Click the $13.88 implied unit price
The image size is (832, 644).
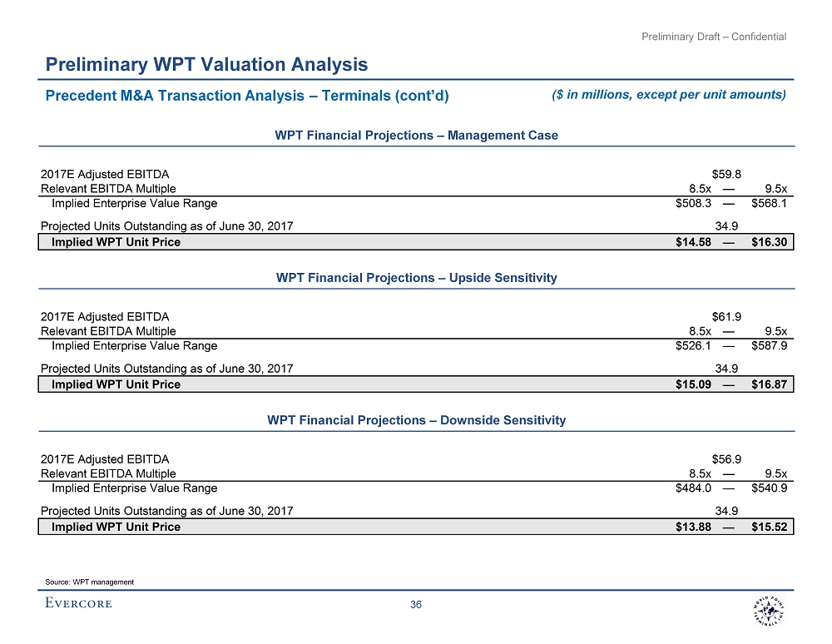(x=693, y=527)
